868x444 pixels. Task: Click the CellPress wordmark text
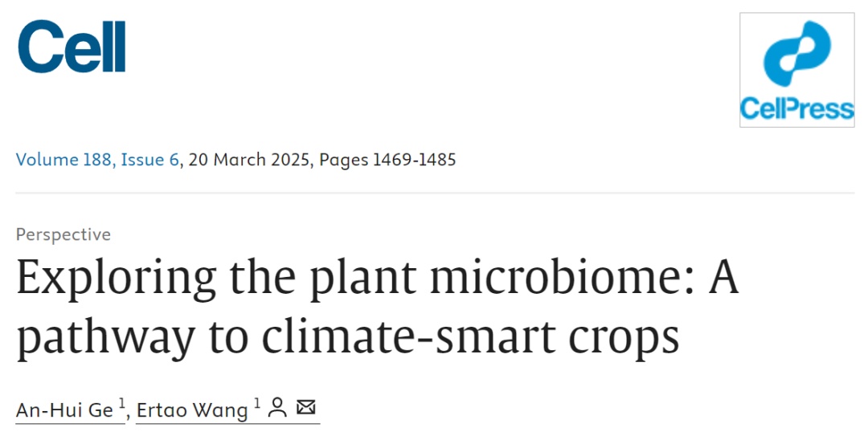796,108
